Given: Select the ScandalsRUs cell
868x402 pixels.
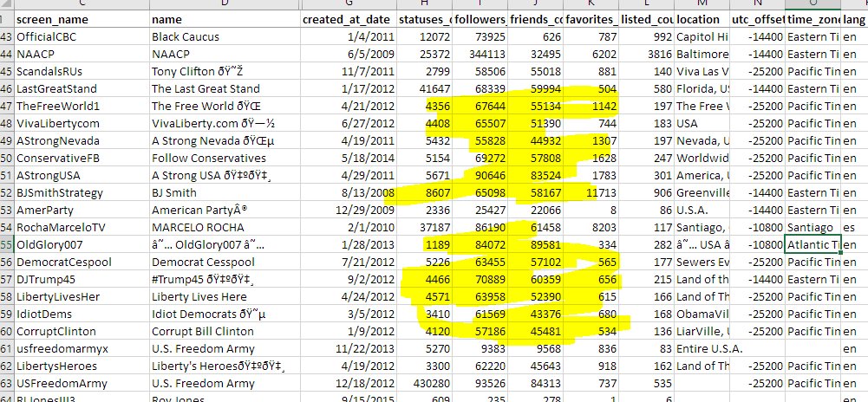Looking at the screenshot, I should 82,71.
